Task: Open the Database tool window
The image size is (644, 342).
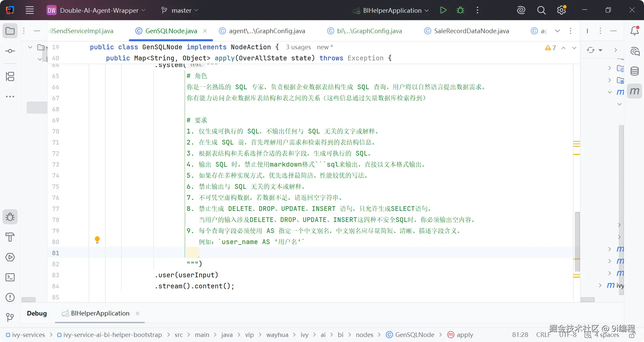Action: point(635,71)
